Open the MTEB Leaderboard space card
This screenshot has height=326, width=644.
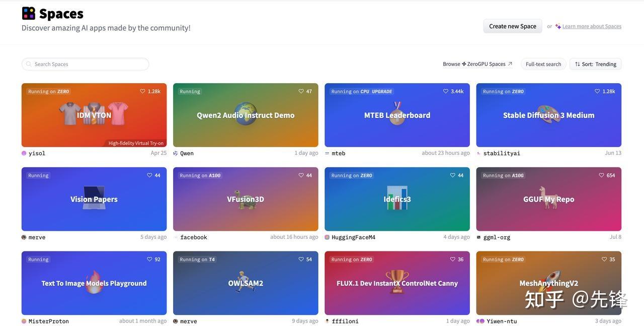[x=397, y=115]
